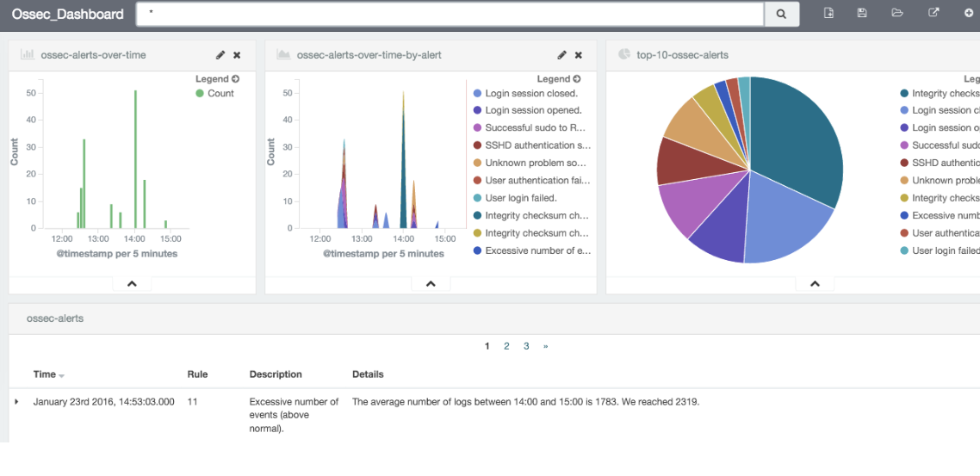The image size is (980, 476).
Task: Click the 'Login session closed.' color dot in the area chart legend
Action: (x=477, y=93)
